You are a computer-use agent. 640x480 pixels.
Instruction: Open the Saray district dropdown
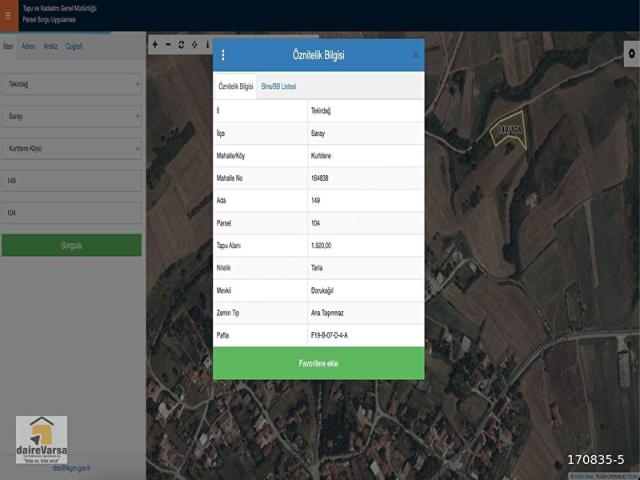pyautogui.click(x=72, y=116)
